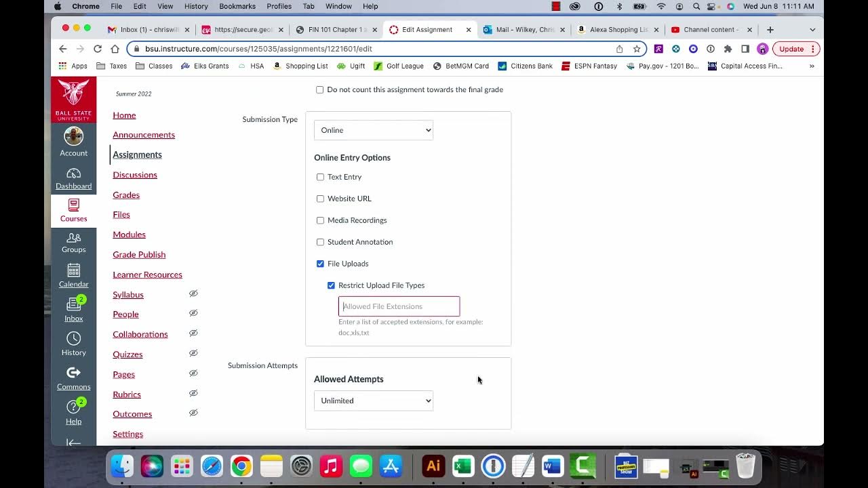Open the Bookmarks menu in menu bar
Image resolution: width=868 pixels, height=488 pixels.
237,6
